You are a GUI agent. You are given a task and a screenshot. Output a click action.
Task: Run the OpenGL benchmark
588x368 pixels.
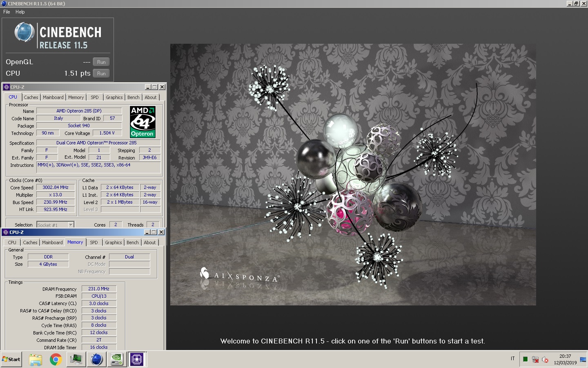click(x=101, y=62)
